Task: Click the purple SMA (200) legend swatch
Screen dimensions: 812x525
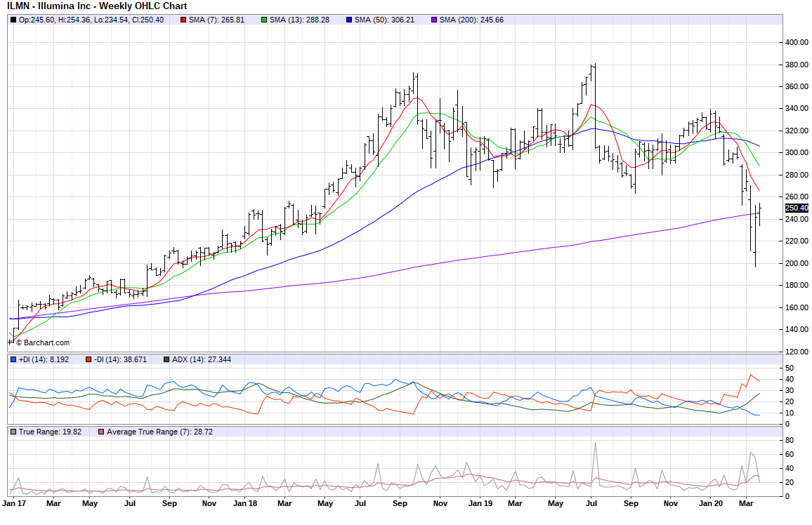Action: click(x=434, y=20)
